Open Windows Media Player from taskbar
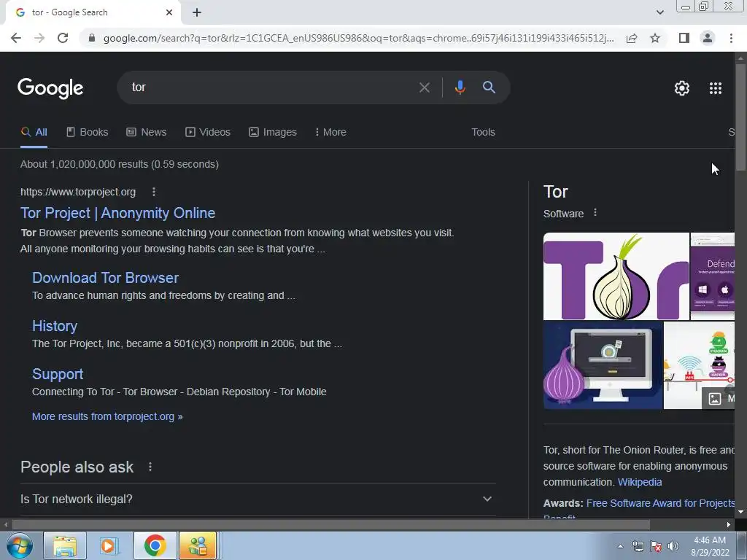The width and height of the screenshot is (747, 560). (108, 545)
